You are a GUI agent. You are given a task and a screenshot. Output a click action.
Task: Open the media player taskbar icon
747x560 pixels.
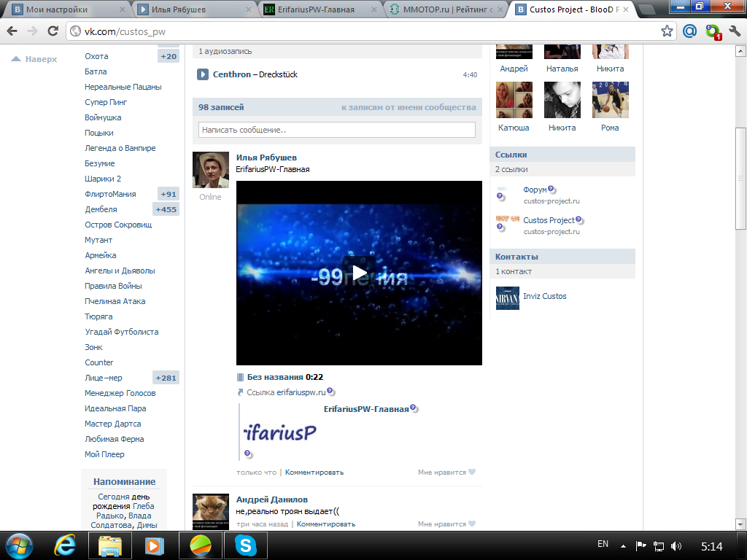155,545
